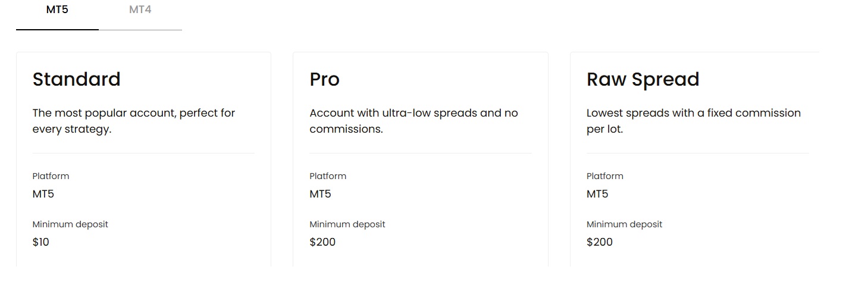Click the $200 deposit amount under Raw Spread
Screen dimensions: 868x307
click(x=600, y=242)
